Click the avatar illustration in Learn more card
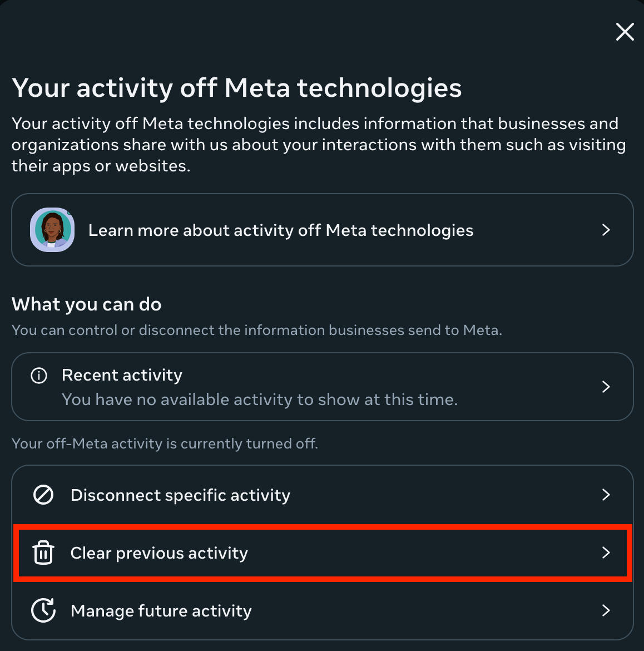Screen dimensions: 644x651 tap(52, 230)
